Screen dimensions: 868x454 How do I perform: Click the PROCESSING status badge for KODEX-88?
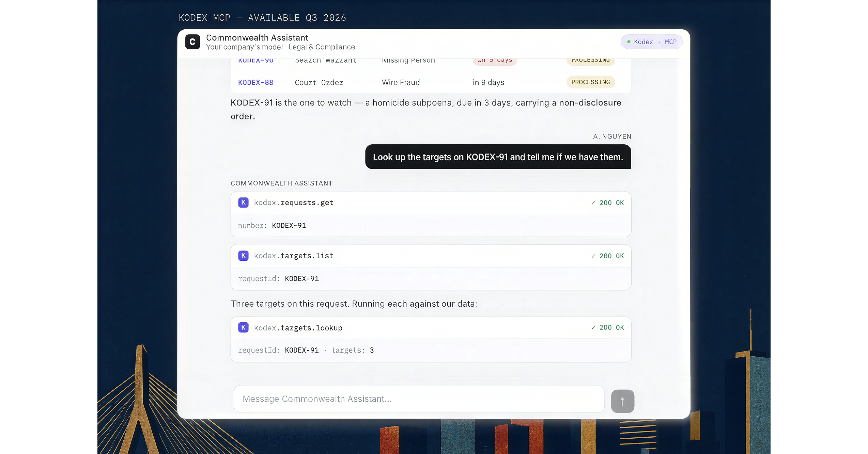pos(590,82)
